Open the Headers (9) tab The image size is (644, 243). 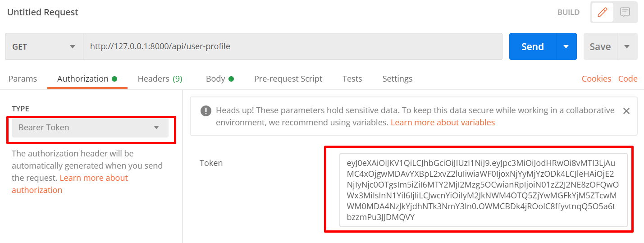pyautogui.click(x=160, y=79)
